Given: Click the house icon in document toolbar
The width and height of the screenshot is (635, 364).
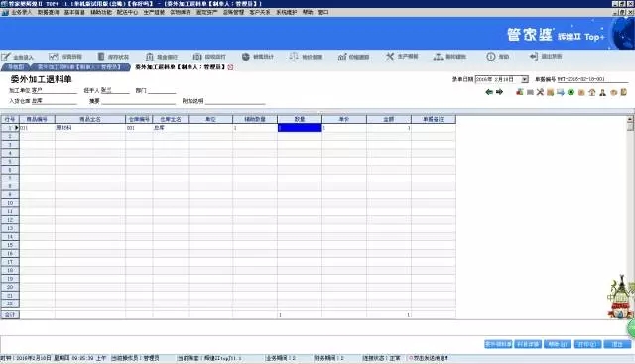Looking at the screenshot, I should click(592, 92).
